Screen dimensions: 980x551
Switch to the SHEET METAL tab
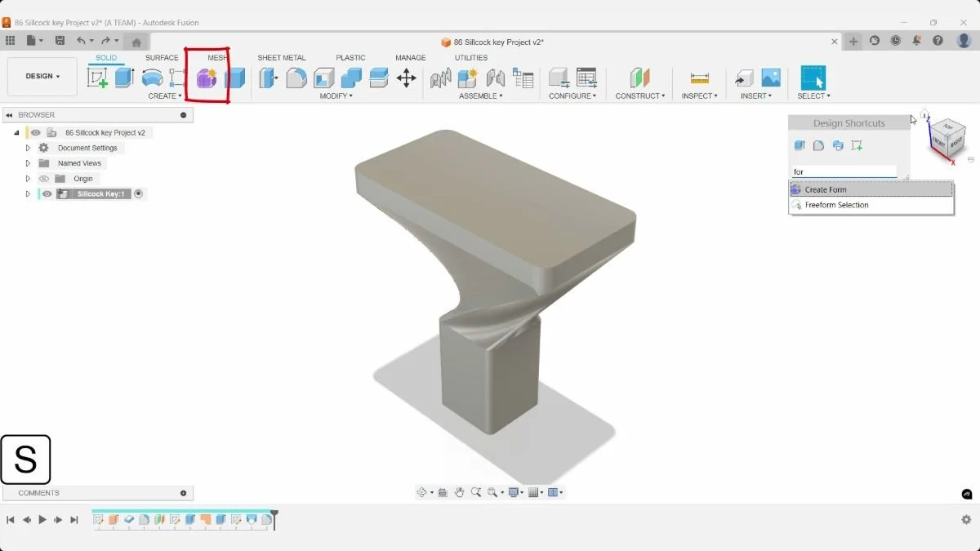(282, 58)
